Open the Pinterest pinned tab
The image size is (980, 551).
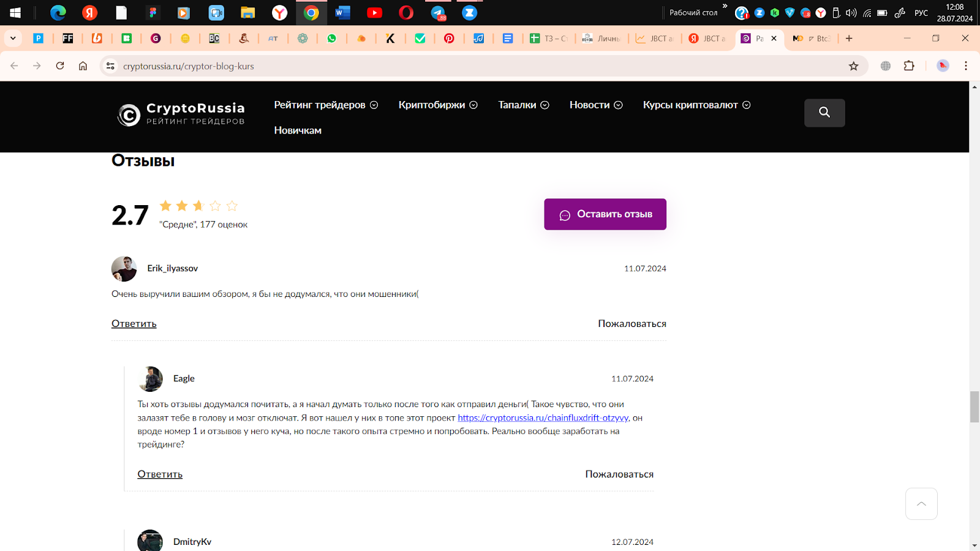449,38
